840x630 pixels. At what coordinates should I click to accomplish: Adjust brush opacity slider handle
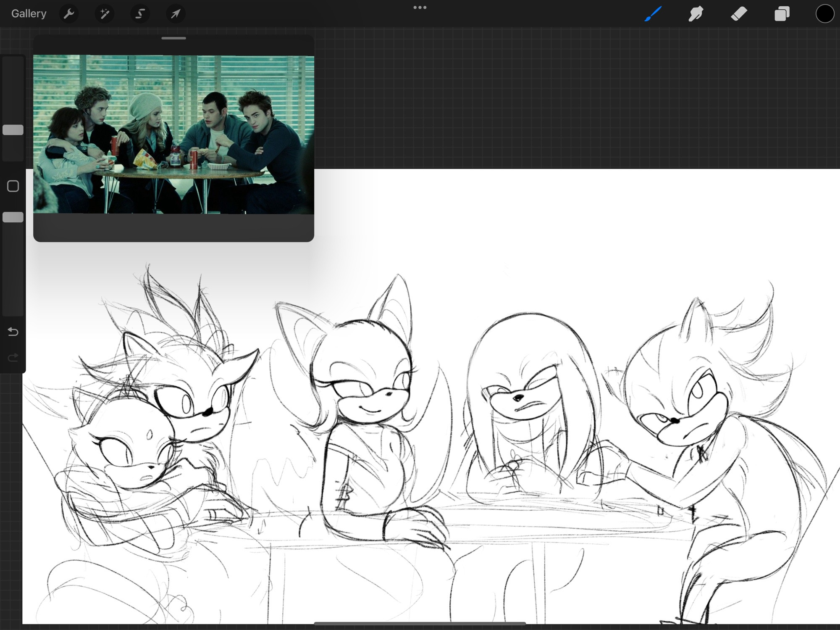13,217
